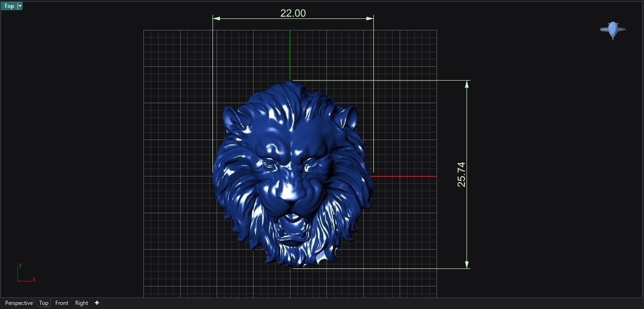Click the blue lion head model

pyautogui.click(x=292, y=175)
